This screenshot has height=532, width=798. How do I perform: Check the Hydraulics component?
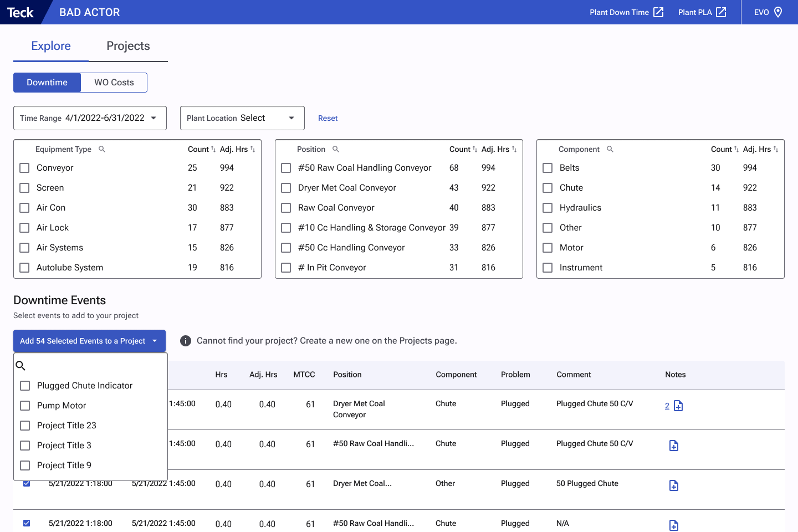point(548,208)
